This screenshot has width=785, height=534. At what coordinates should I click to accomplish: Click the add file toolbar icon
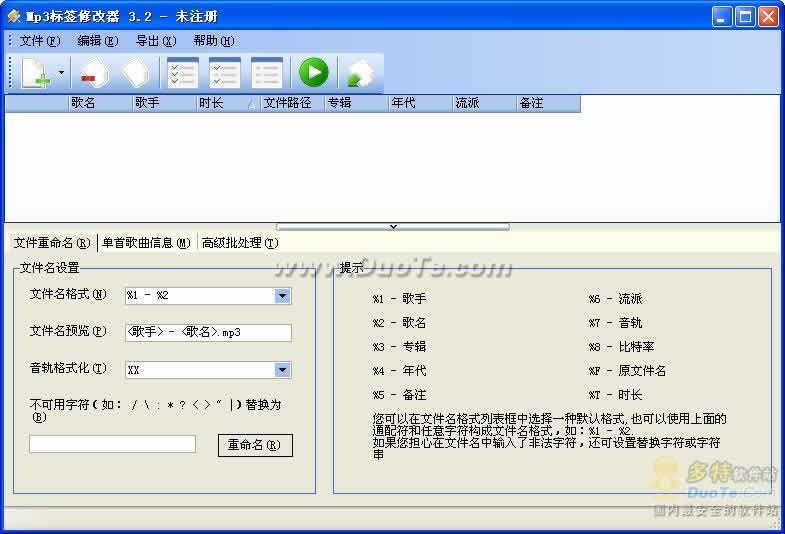tap(36, 73)
